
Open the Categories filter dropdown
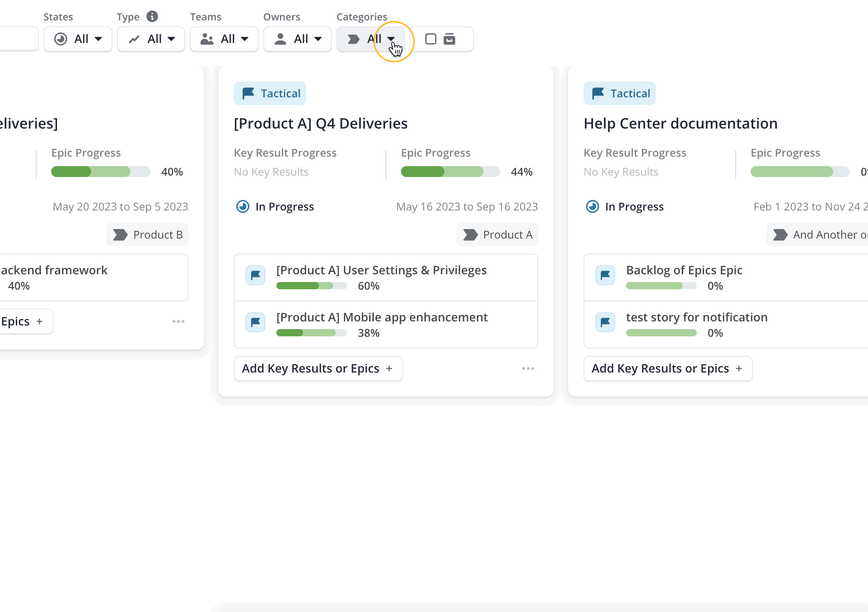(371, 39)
